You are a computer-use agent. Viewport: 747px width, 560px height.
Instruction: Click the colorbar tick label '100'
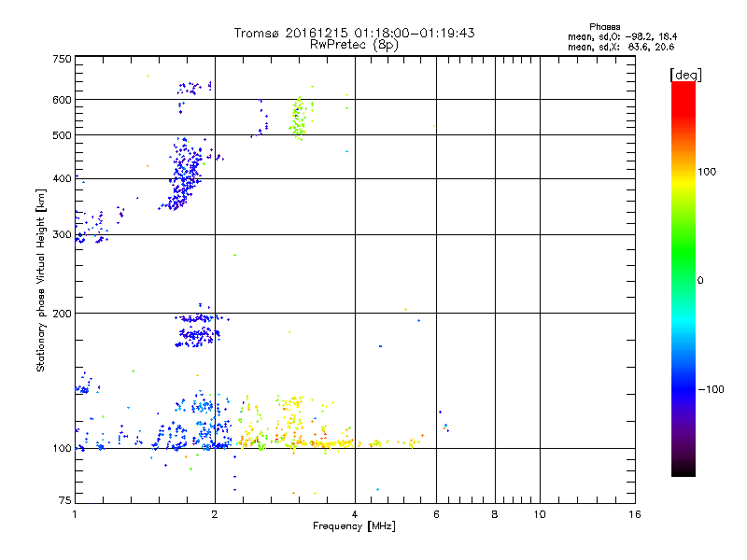coord(707,172)
